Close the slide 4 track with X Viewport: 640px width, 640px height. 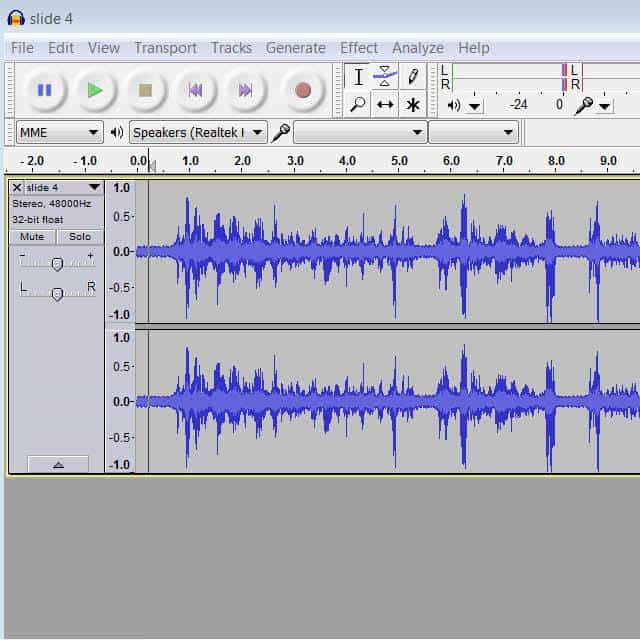[x=17, y=188]
